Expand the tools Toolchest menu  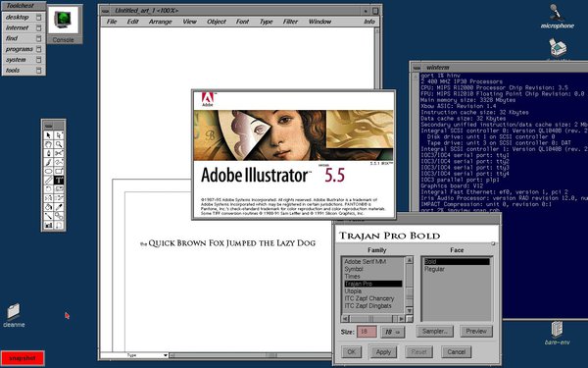(x=24, y=70)
